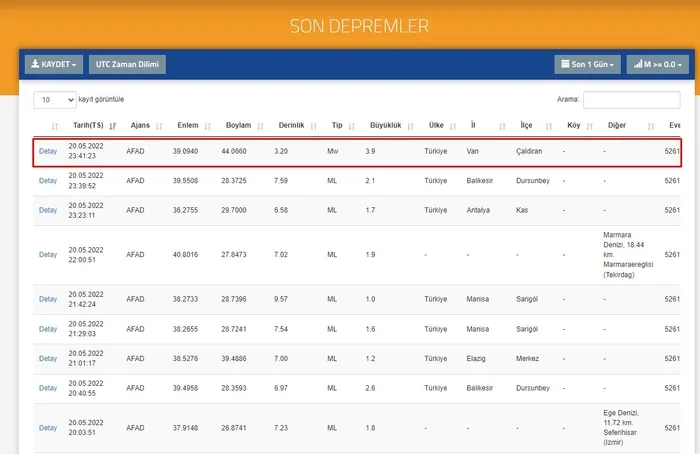
Task: Sort by the Tip column sort icon
Action: [352, 126]
